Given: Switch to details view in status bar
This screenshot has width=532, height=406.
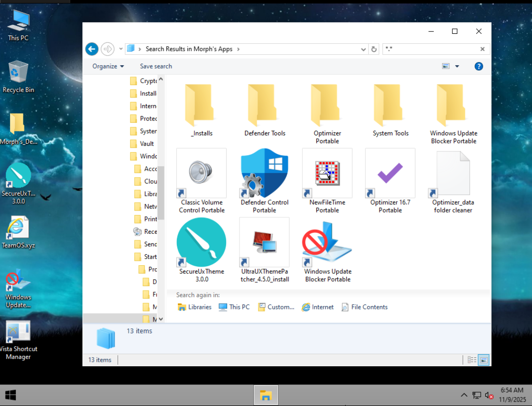Looking at the screenshot, I should point(472,360).
